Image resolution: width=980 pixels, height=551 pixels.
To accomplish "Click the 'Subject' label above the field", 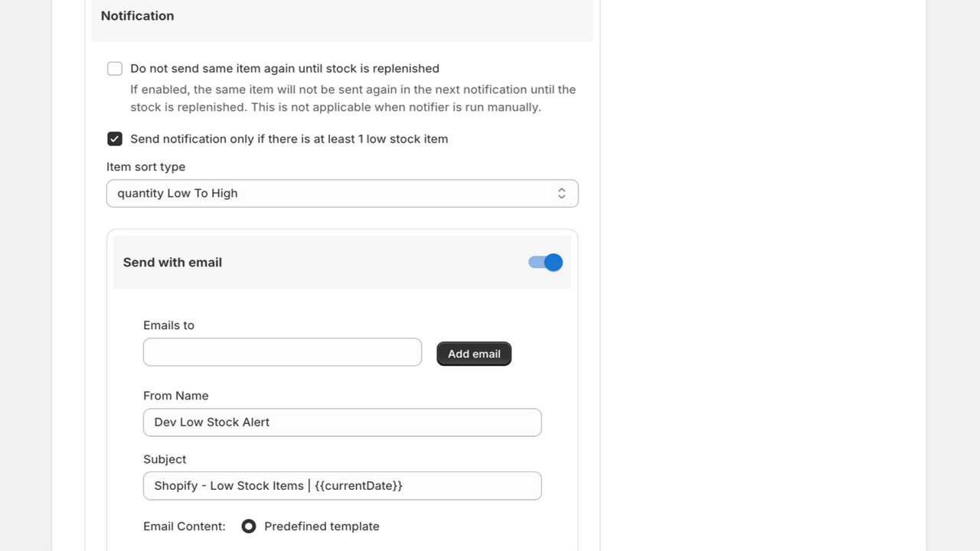I will click(165, 459).
